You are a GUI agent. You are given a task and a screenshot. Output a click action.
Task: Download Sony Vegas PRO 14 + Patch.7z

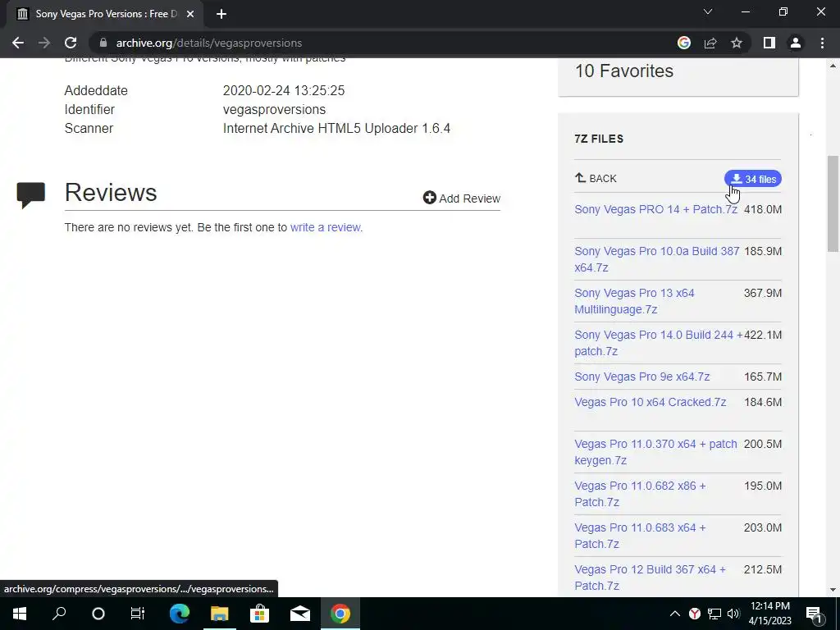point(655,209)
